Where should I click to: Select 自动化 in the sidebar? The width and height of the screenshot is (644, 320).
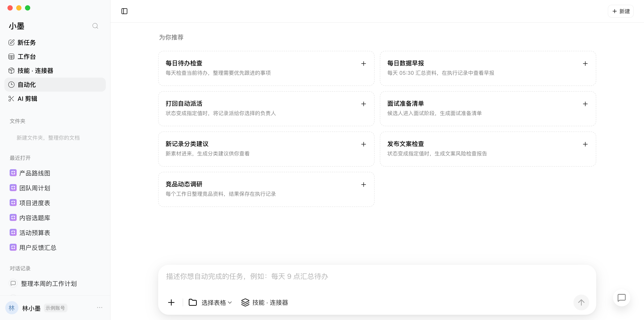pyautogui.click(x=55, y=85)
